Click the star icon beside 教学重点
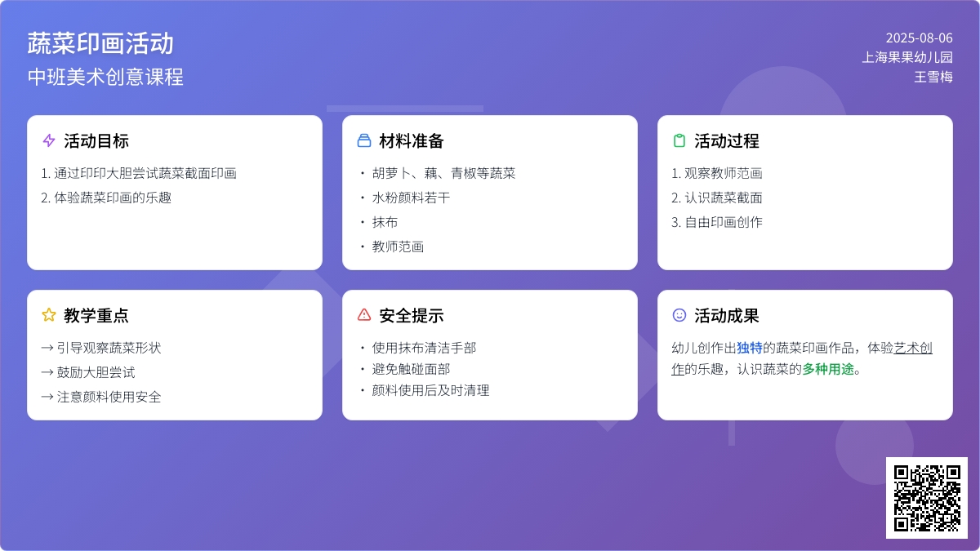This screenshot has width=980, height=551. (x=49, y=315)
